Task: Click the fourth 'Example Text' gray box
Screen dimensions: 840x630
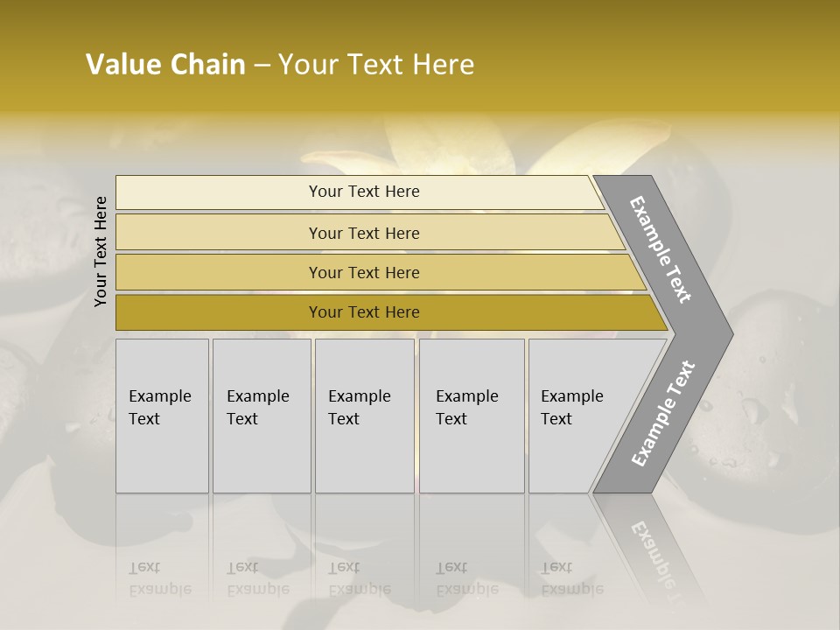Action: point(471,416)
